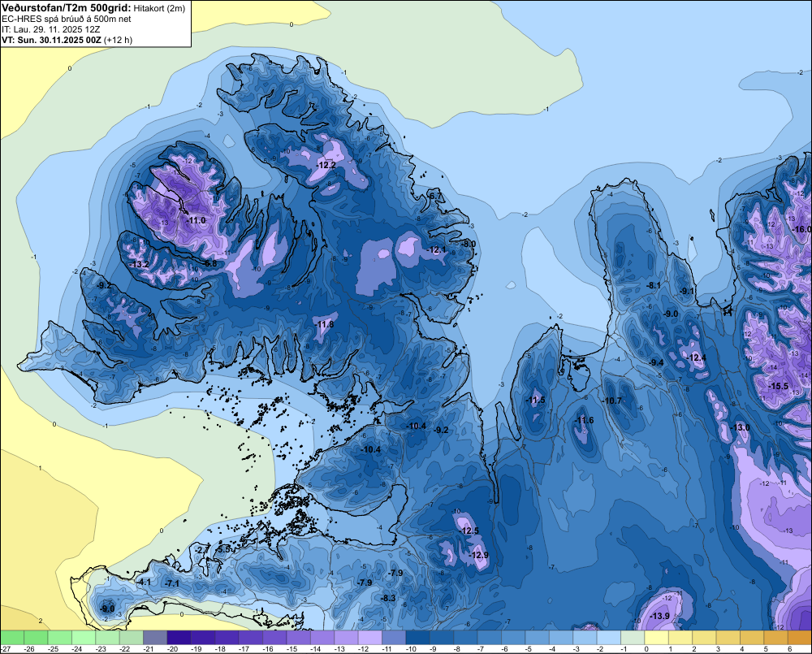Click the -8.1 temperature value on map
This screenshot has width=812, height=654.
(x=654, y=285)
